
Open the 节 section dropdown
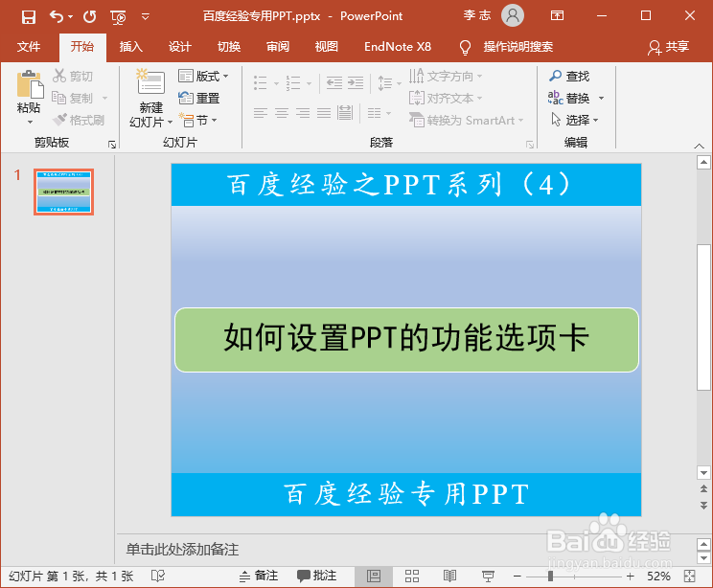pyautogui.click(x=197, y=120)
